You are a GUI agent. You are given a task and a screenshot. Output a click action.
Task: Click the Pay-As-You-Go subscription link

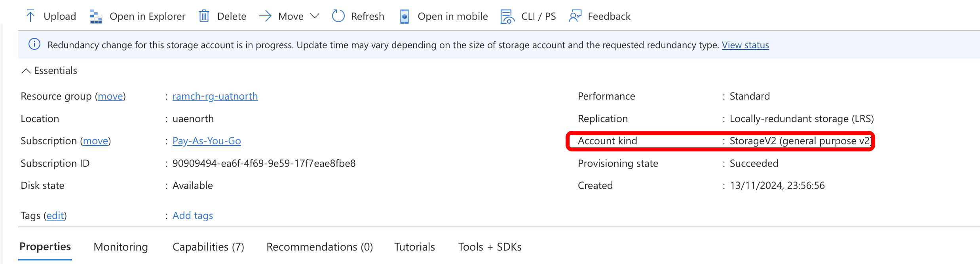click(x=207, y=141)
